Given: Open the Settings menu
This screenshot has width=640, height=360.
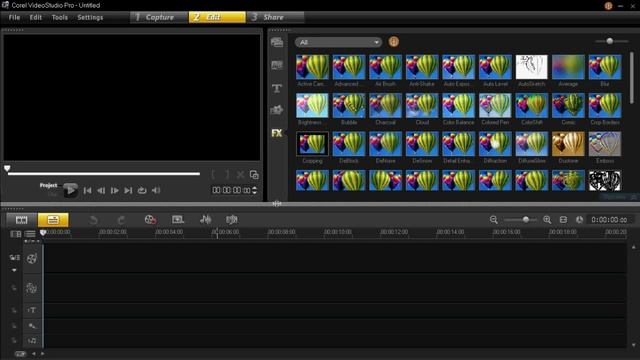Looking at the screenshot, I should click(90, 17).
